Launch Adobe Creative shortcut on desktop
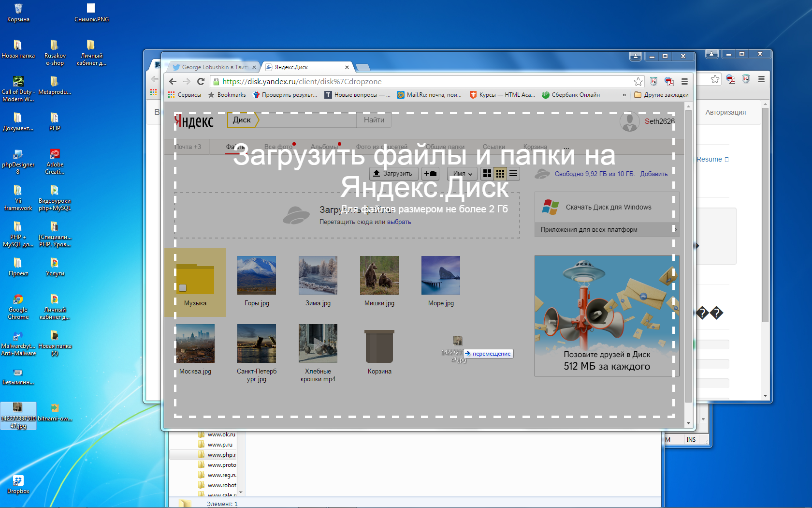812x508 pixels. (x=55, y=162)
